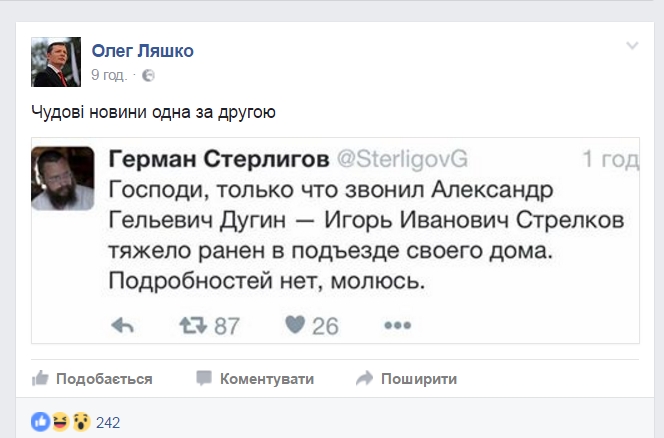Click the retweet icon with 87
Image resolution: width=664 pixels, height=438 pixels.
[192, 325]
